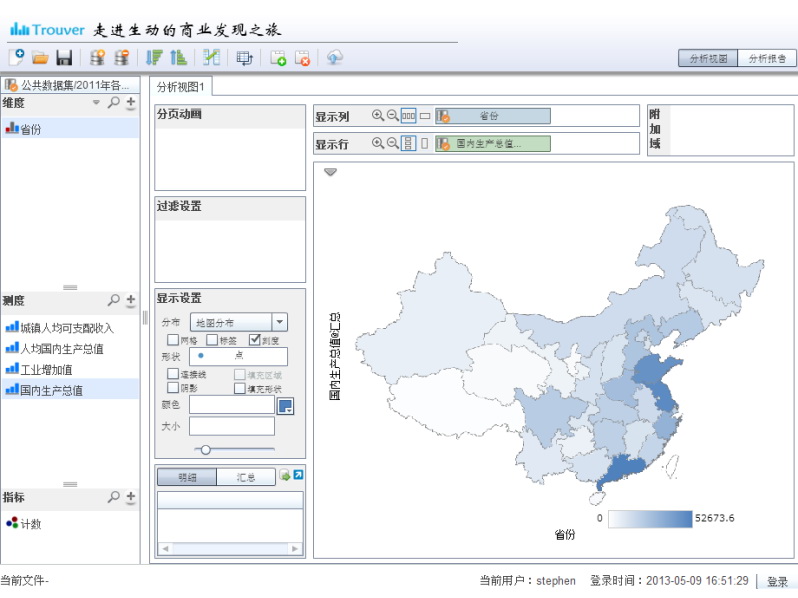Toggle the 标签 checkbox

click(212, 339)
